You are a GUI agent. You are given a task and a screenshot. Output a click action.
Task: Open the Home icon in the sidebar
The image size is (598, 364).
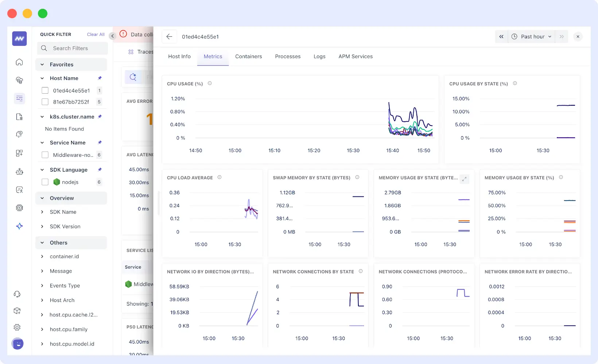[19, 62]
